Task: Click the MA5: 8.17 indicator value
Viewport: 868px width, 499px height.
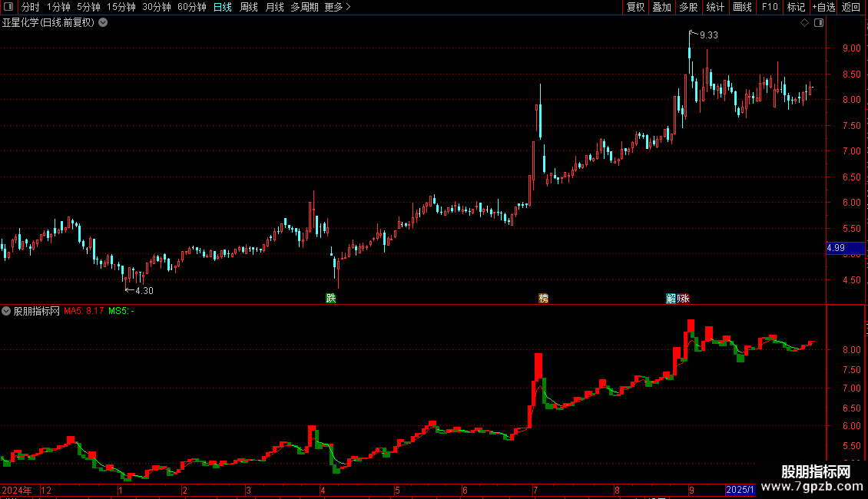Action: click(x=84, y=311)
